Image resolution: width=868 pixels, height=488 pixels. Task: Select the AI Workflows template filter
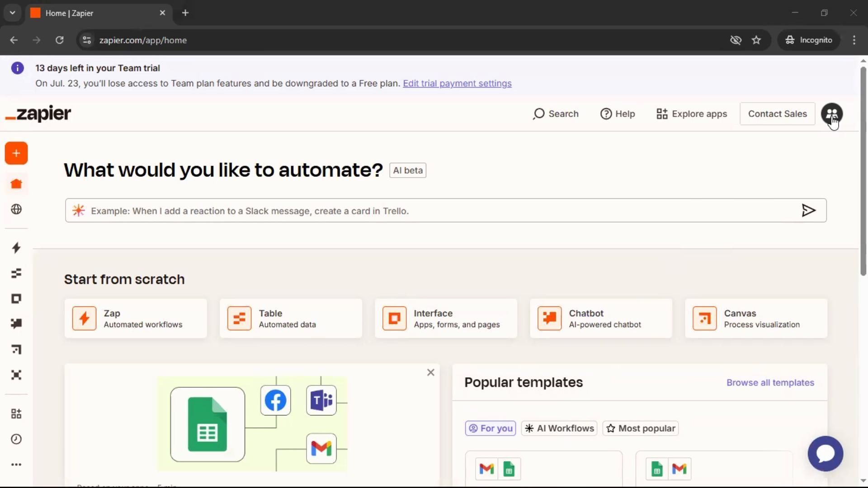pyautogui.click(x=559, y=428)
